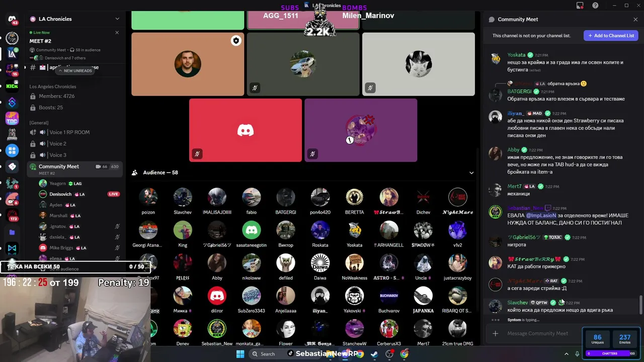The image size is (644, 362).
Task: Show hidden system tray icons chevron
Action: (566, 354)
